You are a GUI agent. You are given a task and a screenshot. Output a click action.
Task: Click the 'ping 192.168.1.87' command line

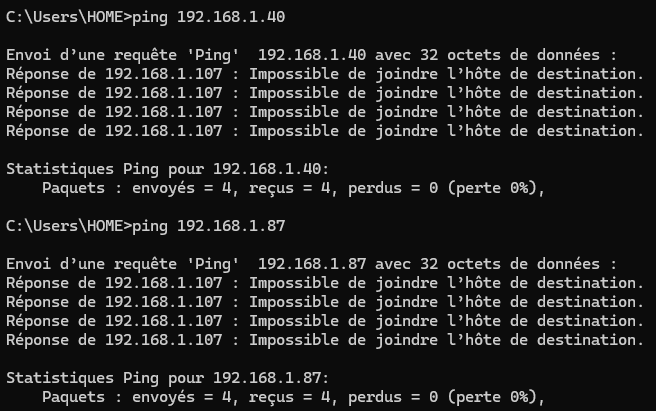tap(146, 226)
